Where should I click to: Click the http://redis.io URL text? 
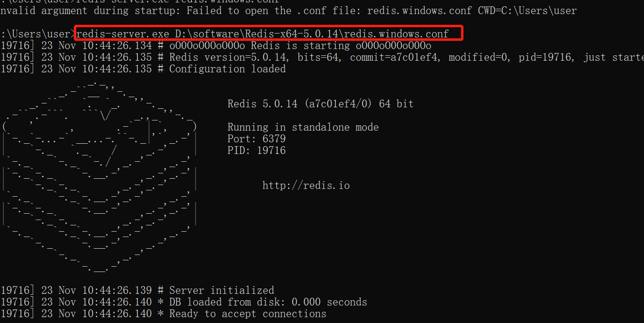(306, 186)
